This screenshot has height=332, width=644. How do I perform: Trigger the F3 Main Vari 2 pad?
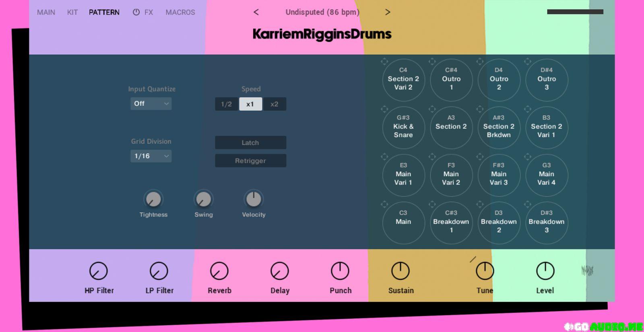[x=451, y=175]
